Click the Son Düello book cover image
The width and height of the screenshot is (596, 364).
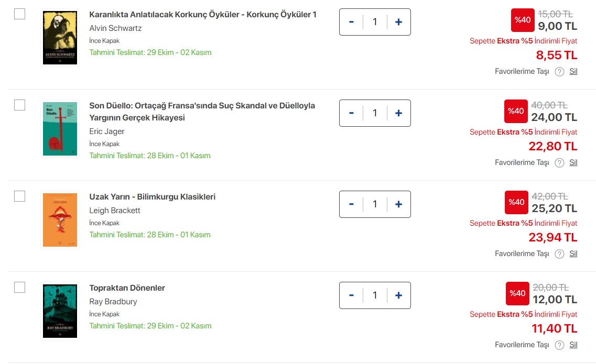point(60,128)
